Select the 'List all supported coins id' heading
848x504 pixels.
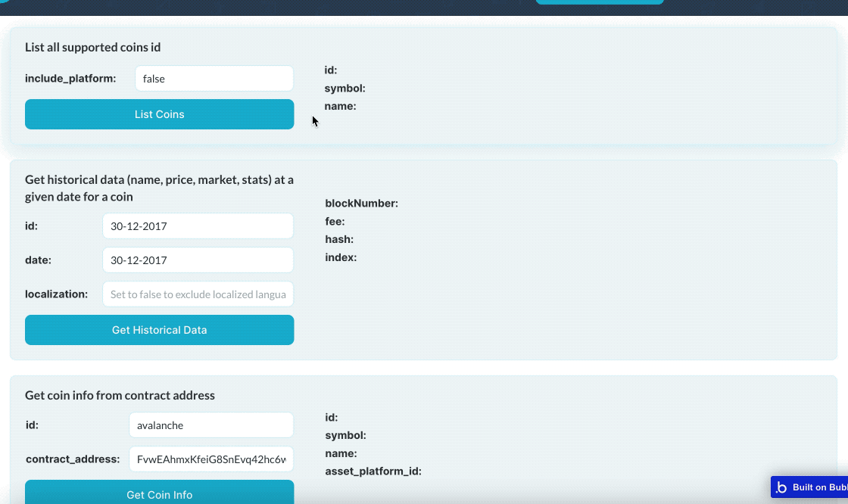coord(92,47)
